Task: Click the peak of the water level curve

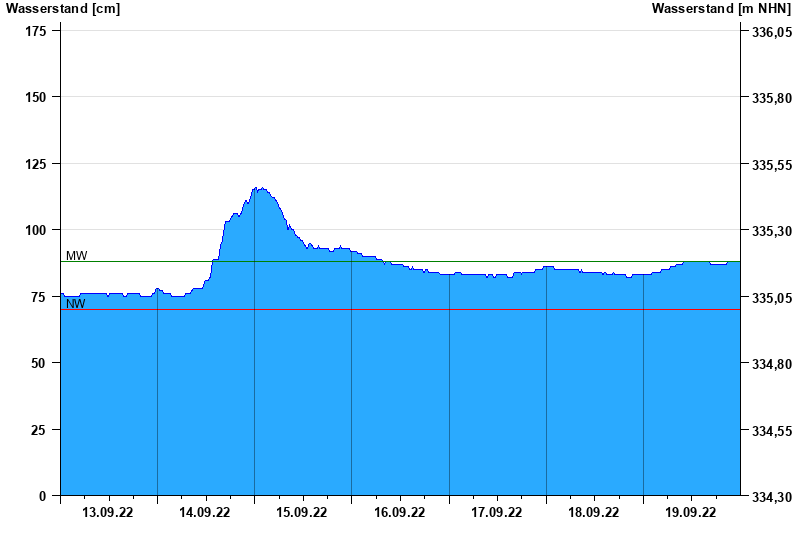Action: 257,188
